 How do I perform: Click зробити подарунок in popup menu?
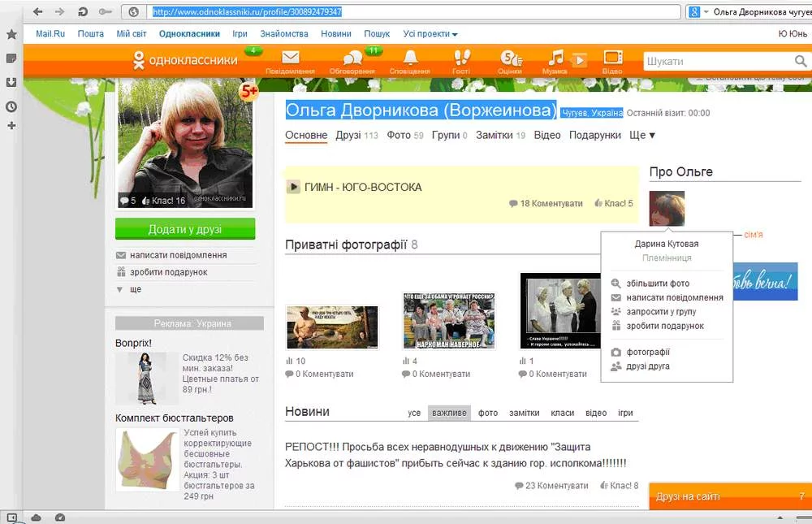(x=665, y=326)
